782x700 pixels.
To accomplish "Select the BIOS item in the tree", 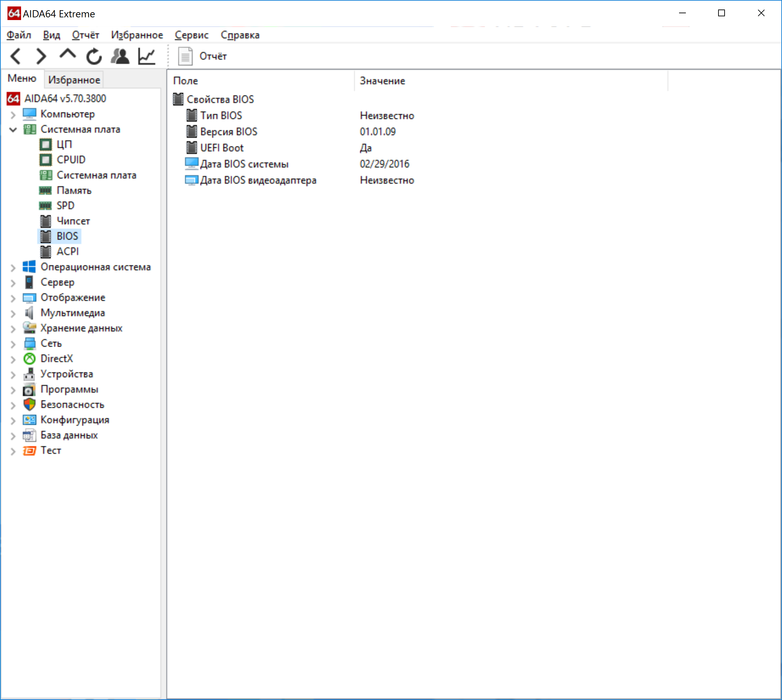I will pyautogui.click(x=67, y=236).
